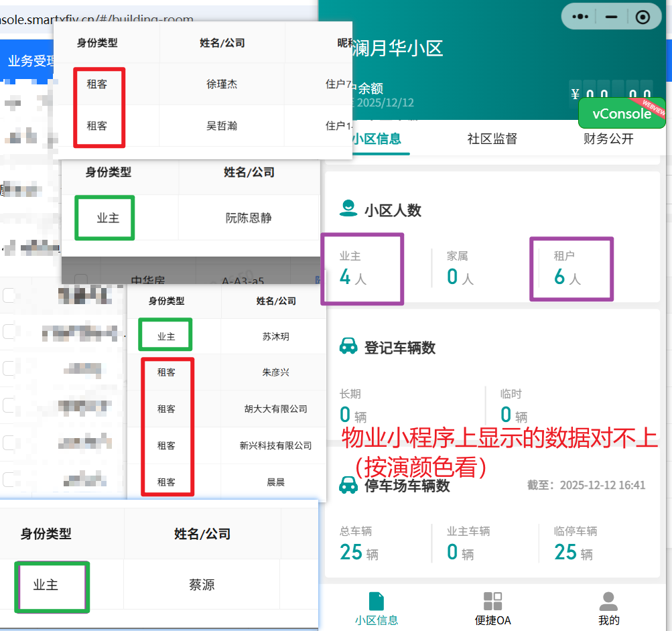This screenshot has height=631, width=672.
Task: Check the second row checkbox in resident list
Action: pyautogui.click(x=9, y=330)
